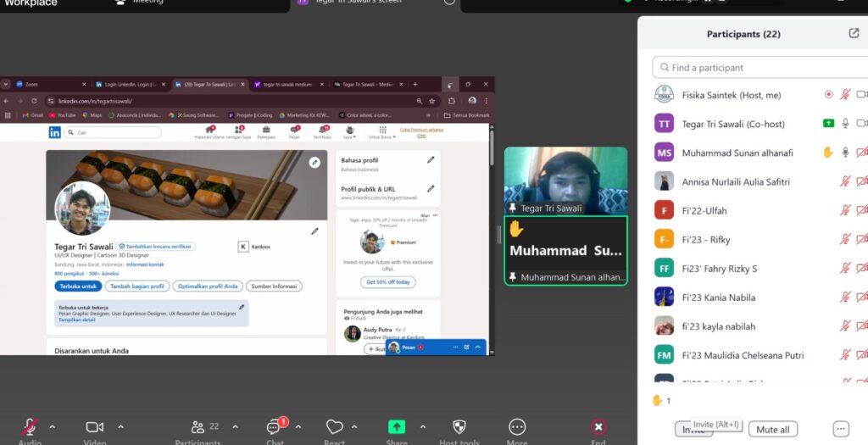Screen dimensions: 868x445
Task: Toggle mute for Fi23' Fahry Rizky S
Action: [845, 269]
